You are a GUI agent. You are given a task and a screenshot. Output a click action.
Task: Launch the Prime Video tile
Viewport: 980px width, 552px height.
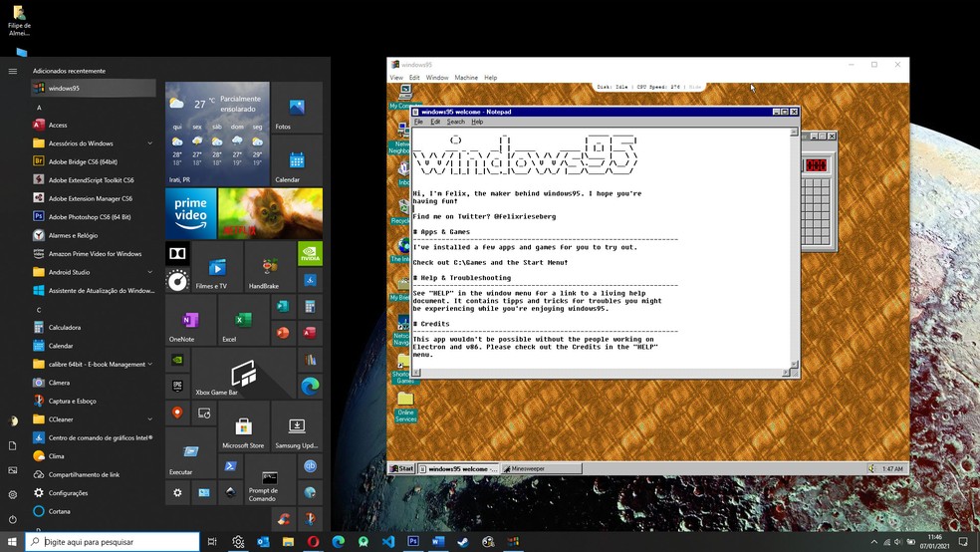tap(190, 214)
